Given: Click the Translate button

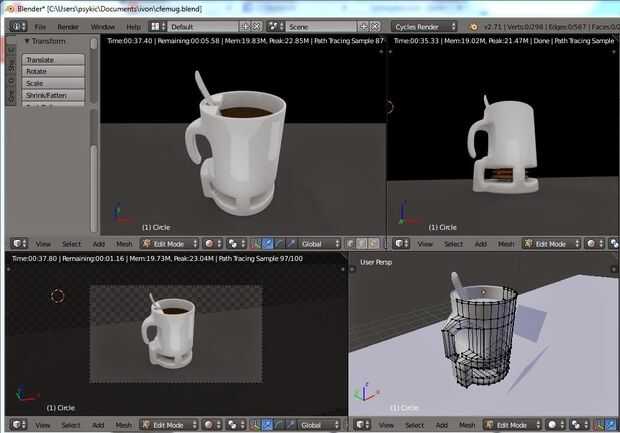Looking at the screenshot, I should [x=53, y=60].
